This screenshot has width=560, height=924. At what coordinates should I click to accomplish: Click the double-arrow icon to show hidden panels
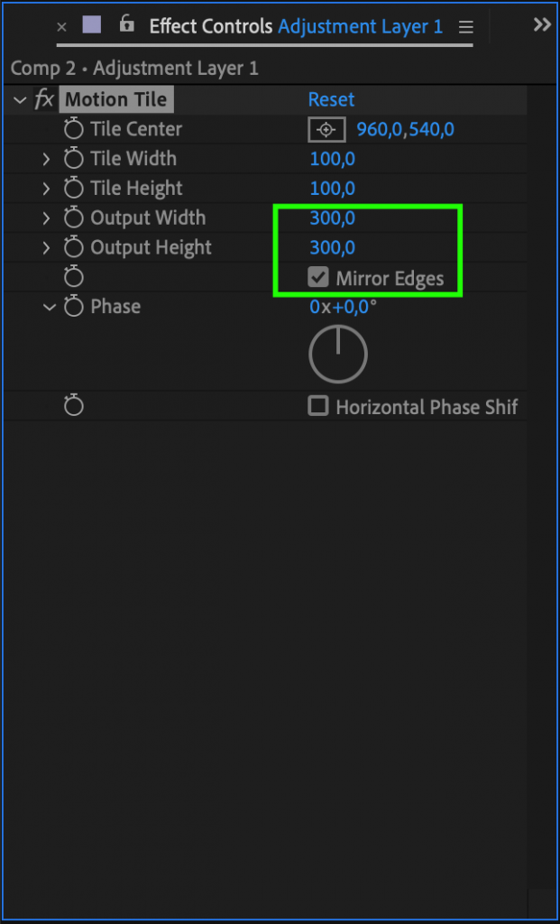coord(542,24)
